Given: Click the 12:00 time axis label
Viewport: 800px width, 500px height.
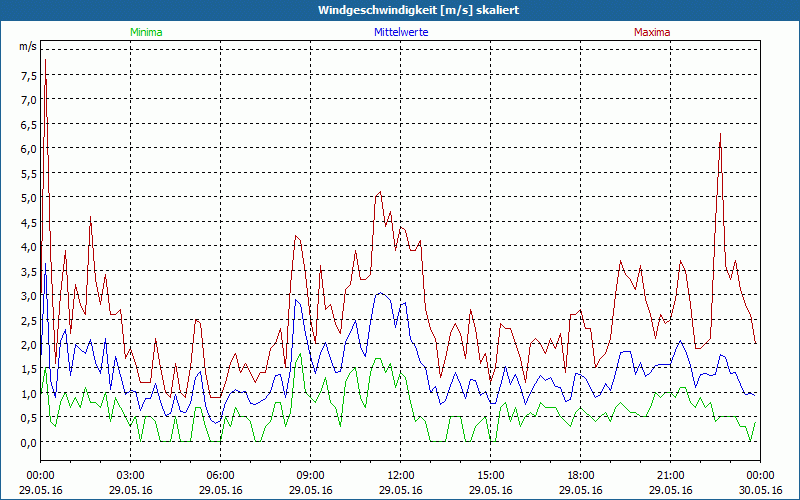Looking at the screenshot, I should tap(401, 476).
